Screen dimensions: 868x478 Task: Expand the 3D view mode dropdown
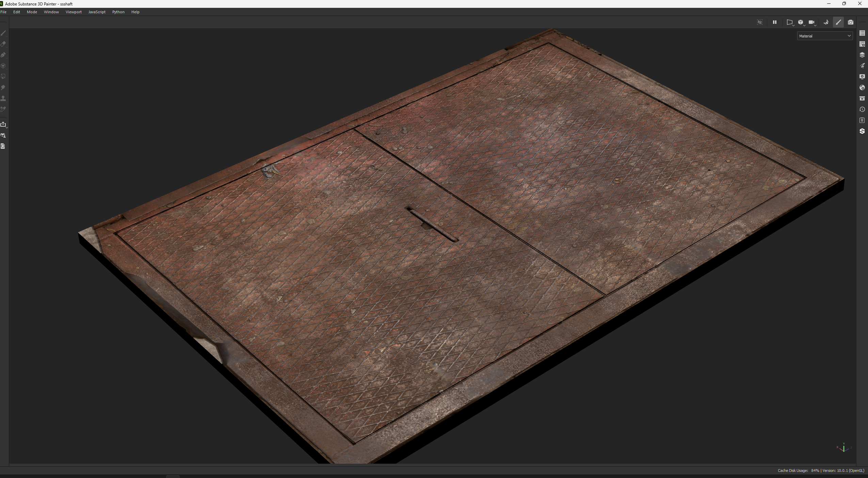(802, 22)
